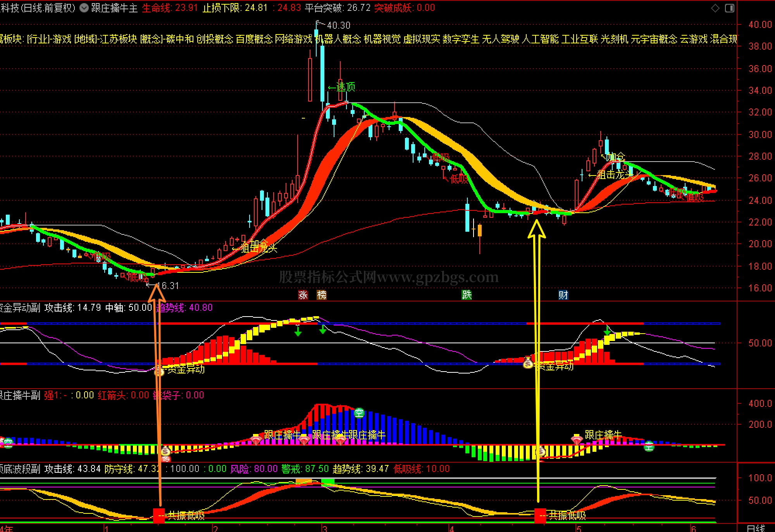Click the green 跌 marker icon
Viewport: 775px width, 532px height.
[x=467, y=295]
